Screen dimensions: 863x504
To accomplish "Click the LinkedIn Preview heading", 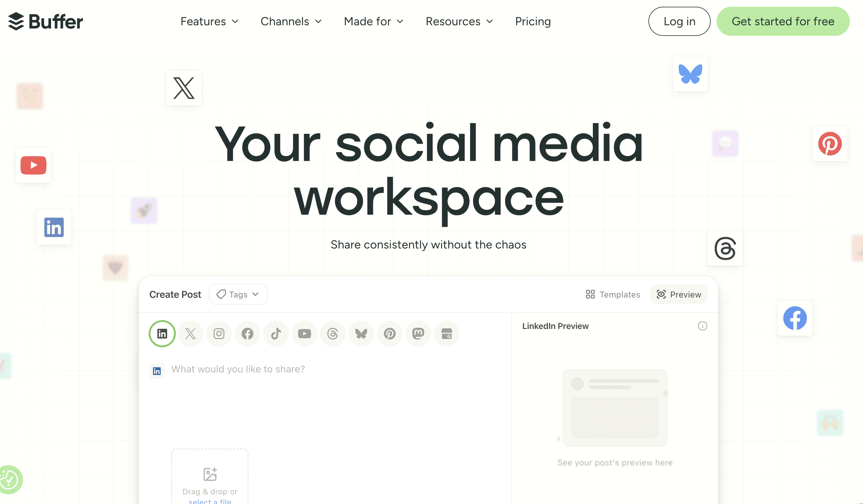I will point(555,326).
